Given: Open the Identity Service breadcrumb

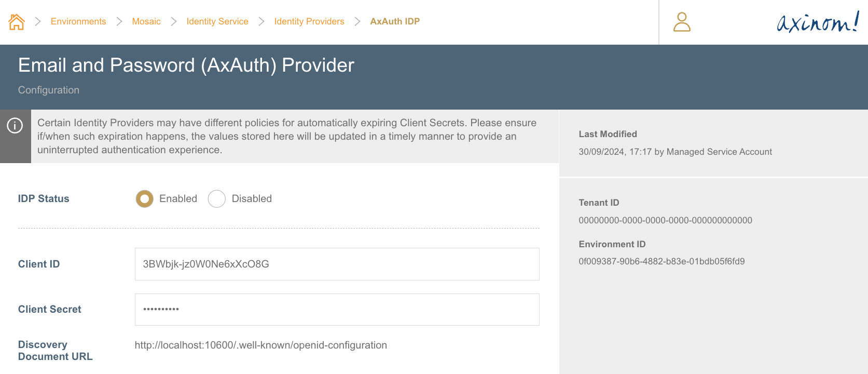Looking at the screenshot, I should tap(217, 21).
